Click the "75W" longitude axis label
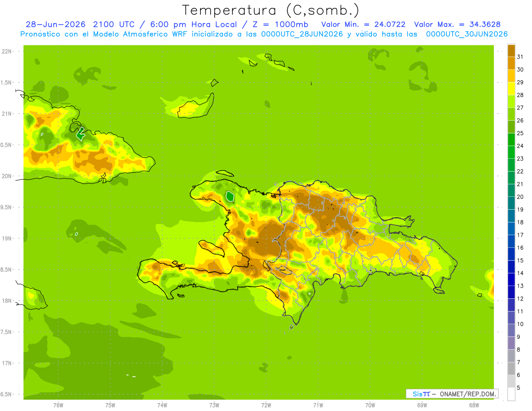This screenshot has width=532, height=411. [x=110, y=405]
